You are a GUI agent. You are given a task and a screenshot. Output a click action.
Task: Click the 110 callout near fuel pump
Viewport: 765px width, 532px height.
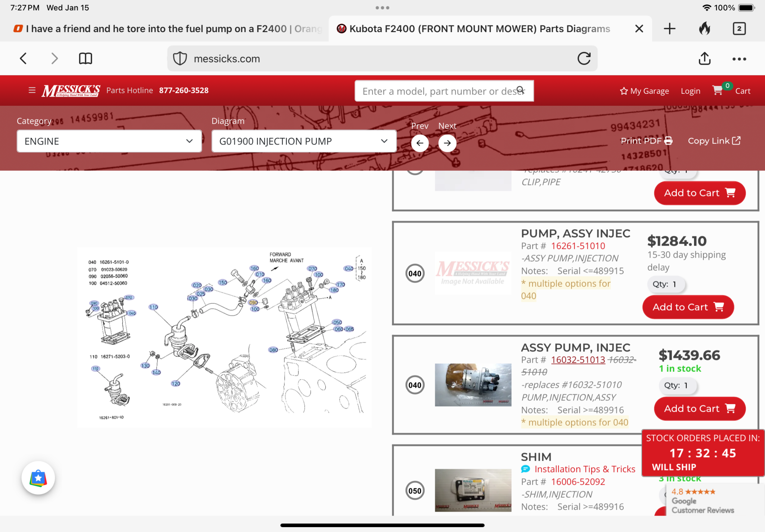154,307
